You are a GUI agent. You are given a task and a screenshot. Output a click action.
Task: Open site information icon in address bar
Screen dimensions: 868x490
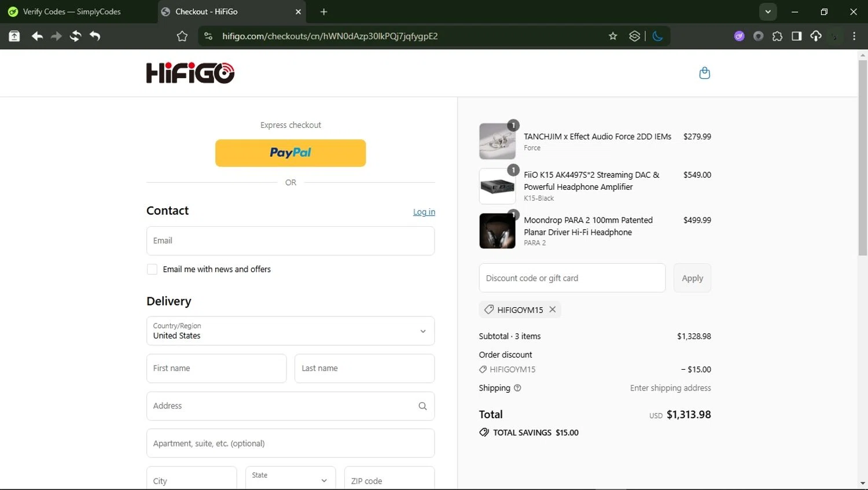208,36
